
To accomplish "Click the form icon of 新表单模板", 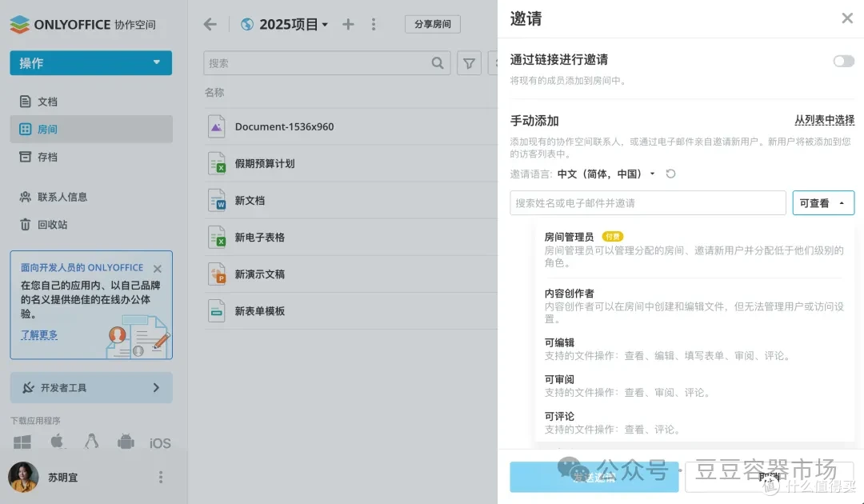I will (217, 311).
